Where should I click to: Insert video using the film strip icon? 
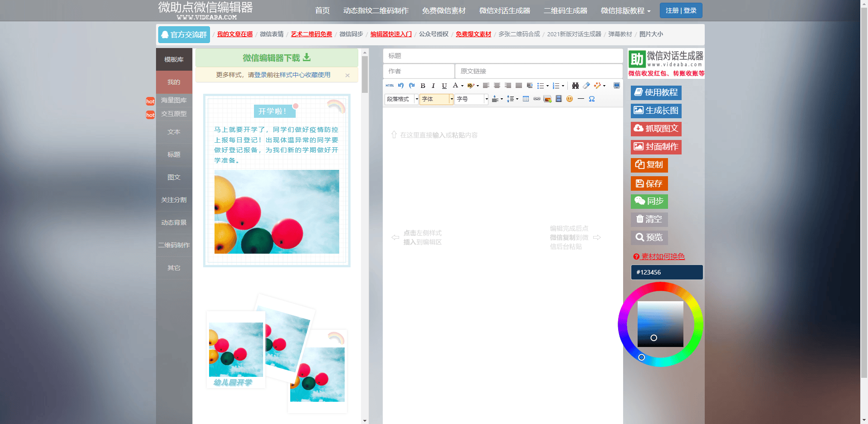point(559,99)
